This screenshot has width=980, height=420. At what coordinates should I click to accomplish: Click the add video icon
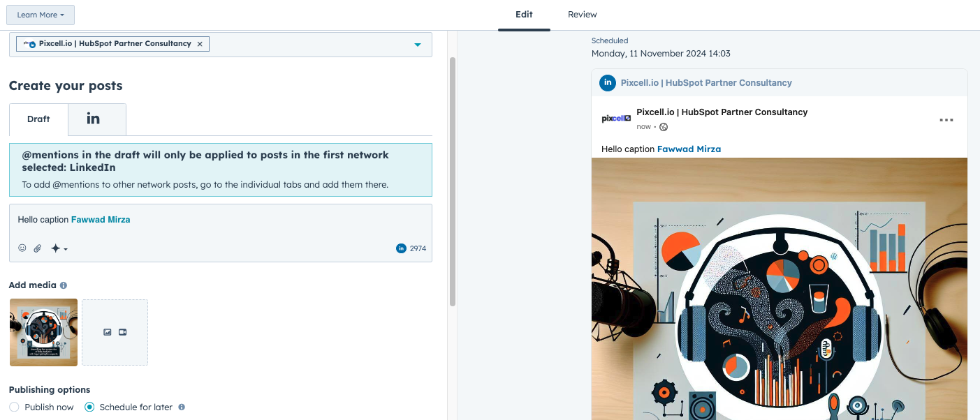pos(123,332)
